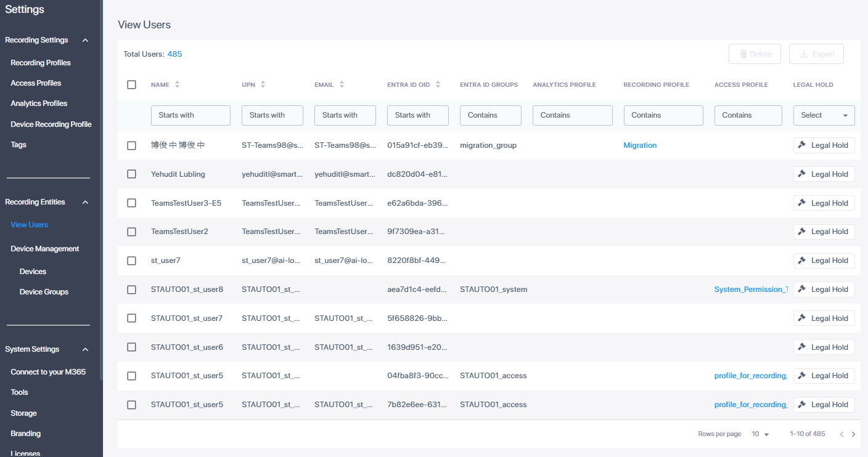This screenshot has width=868, height=457.
Task: Go to the next page of users
Action: [x=853, y=434]
